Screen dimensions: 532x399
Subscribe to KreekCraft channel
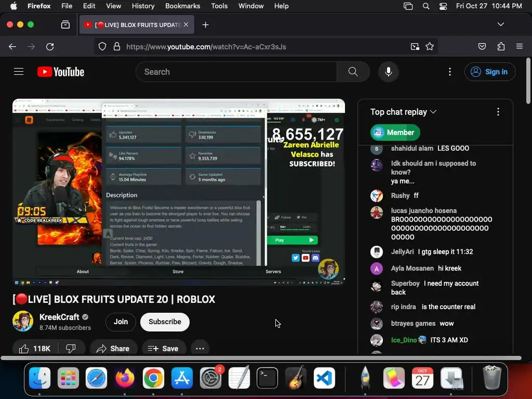165,322
